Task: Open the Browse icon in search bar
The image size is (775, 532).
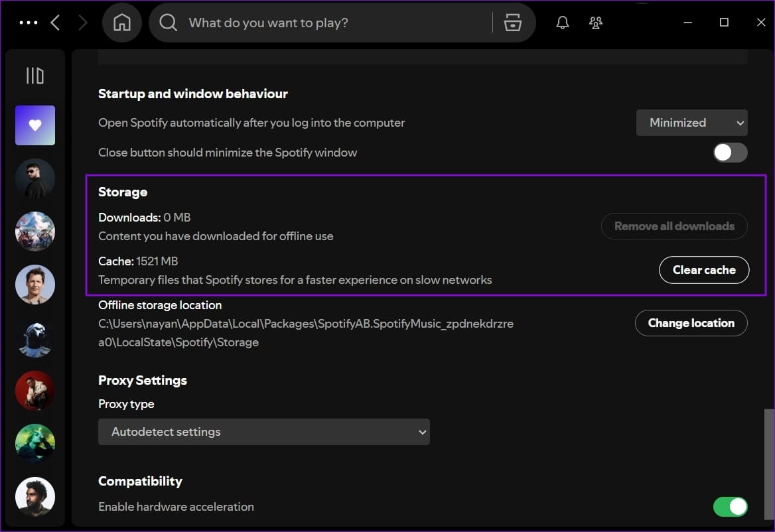Action: tap(512, 23)
